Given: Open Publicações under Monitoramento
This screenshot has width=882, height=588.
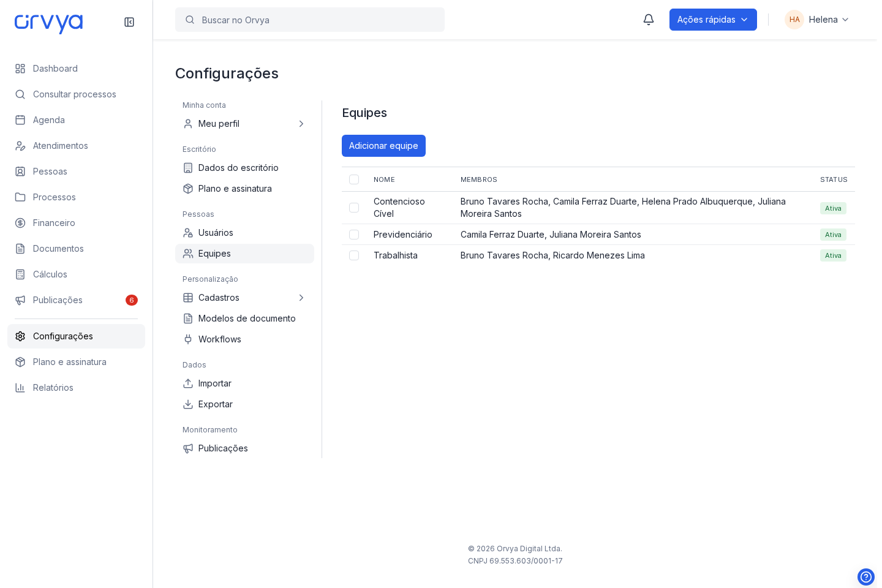Looking at the screenshot, I should tap(244, 448).
